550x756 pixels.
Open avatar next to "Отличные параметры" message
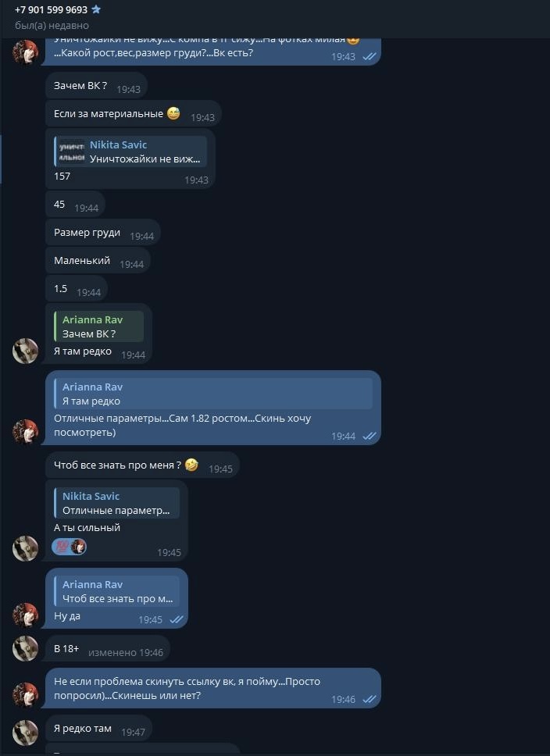[25, 431]
